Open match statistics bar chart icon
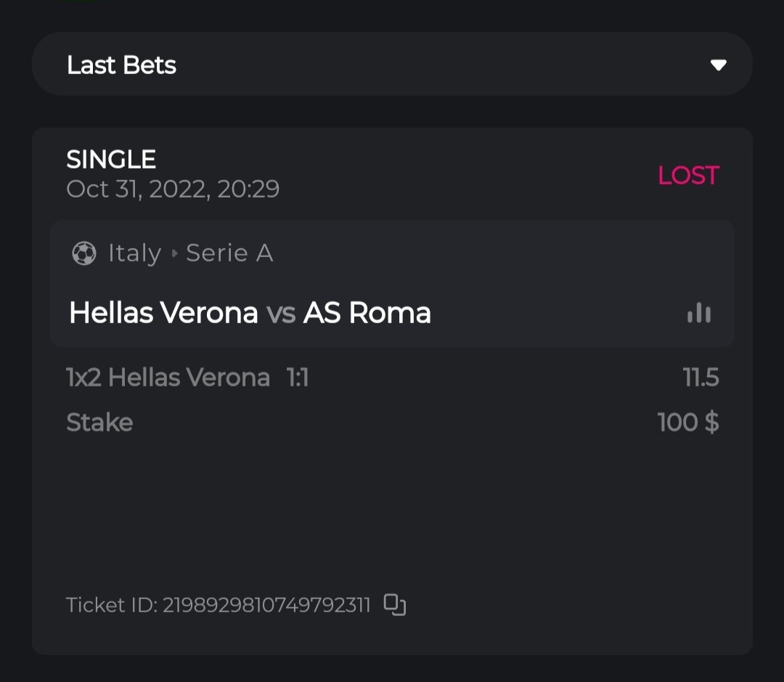The width and height of the screenshot is (784, 682). [699, 313]
